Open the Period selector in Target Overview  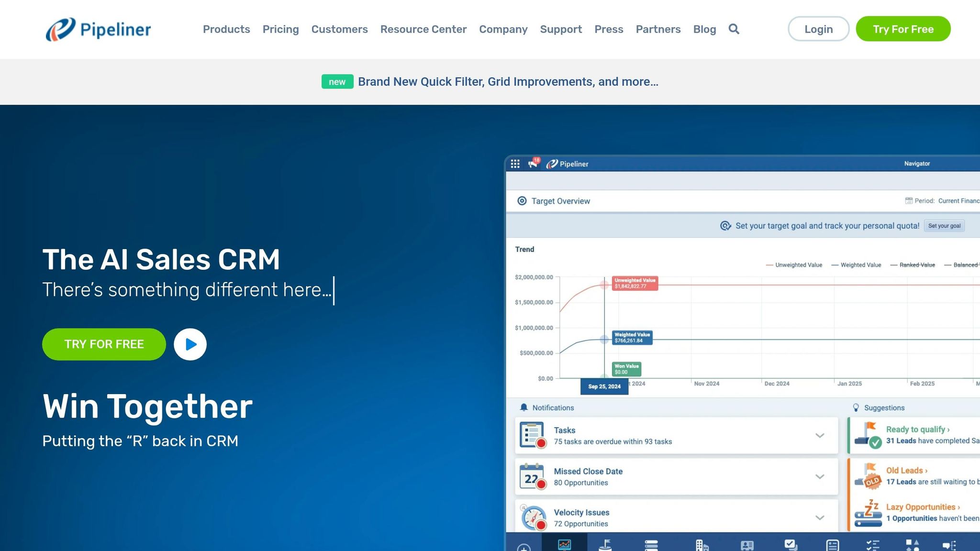942,201
